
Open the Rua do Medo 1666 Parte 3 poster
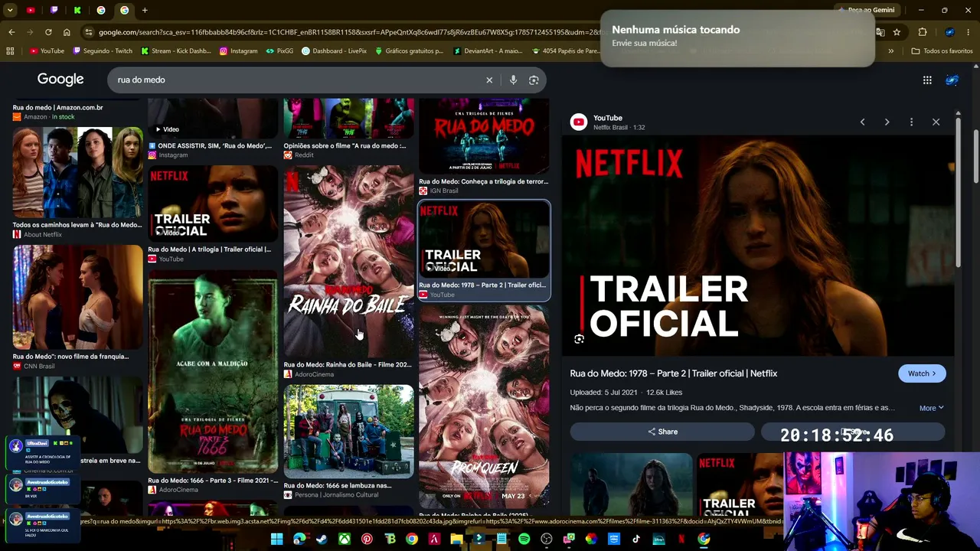click(x=213, y=371)
